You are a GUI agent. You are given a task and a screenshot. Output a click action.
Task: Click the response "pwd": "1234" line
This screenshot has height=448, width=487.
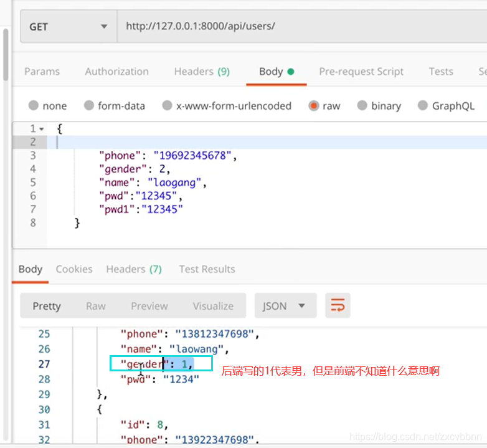(x=159, y=379)
